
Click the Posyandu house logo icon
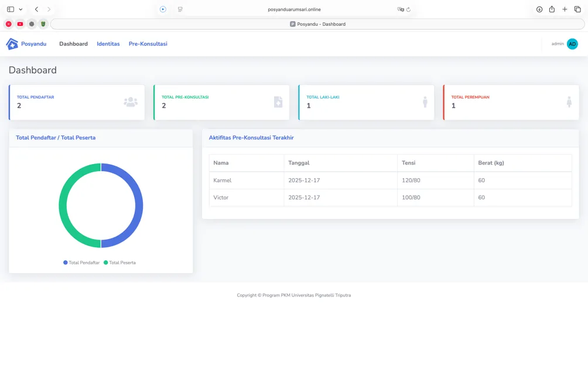(12, 44)
